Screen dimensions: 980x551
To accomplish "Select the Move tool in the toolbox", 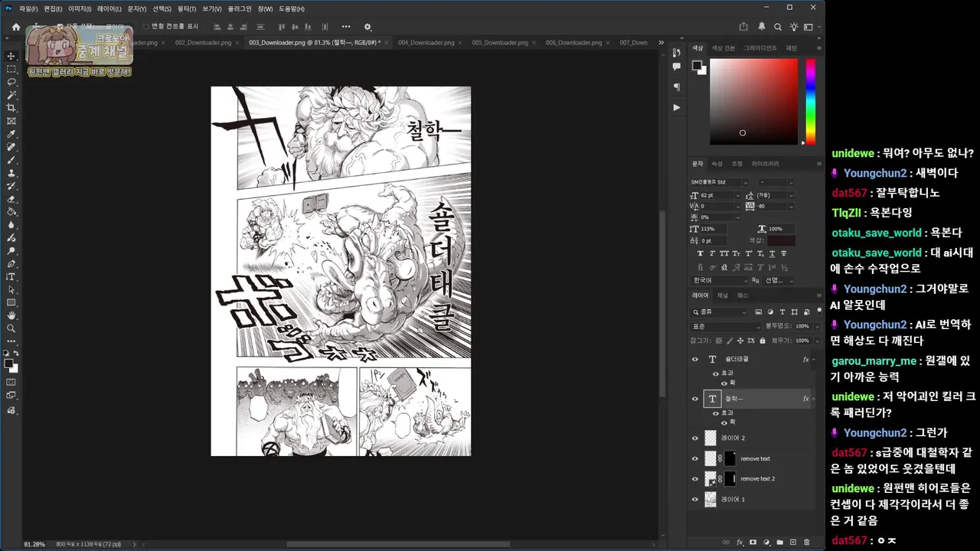I will 11,56.
